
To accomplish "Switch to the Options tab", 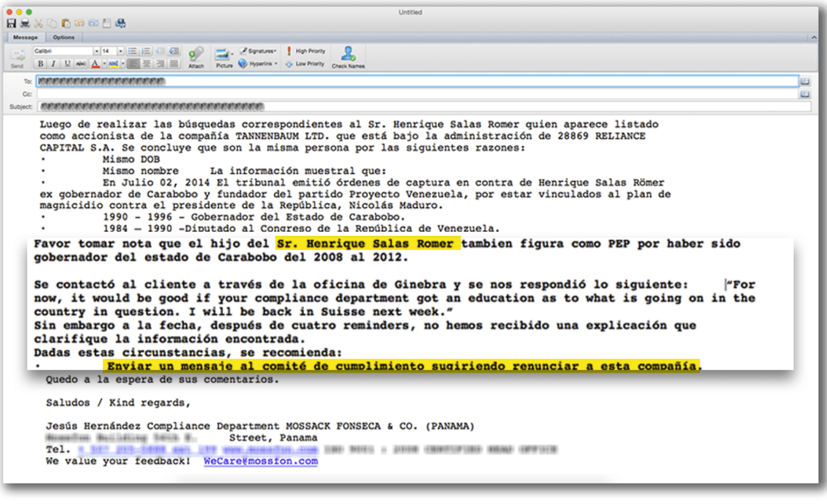I will [x=63, y=37].
